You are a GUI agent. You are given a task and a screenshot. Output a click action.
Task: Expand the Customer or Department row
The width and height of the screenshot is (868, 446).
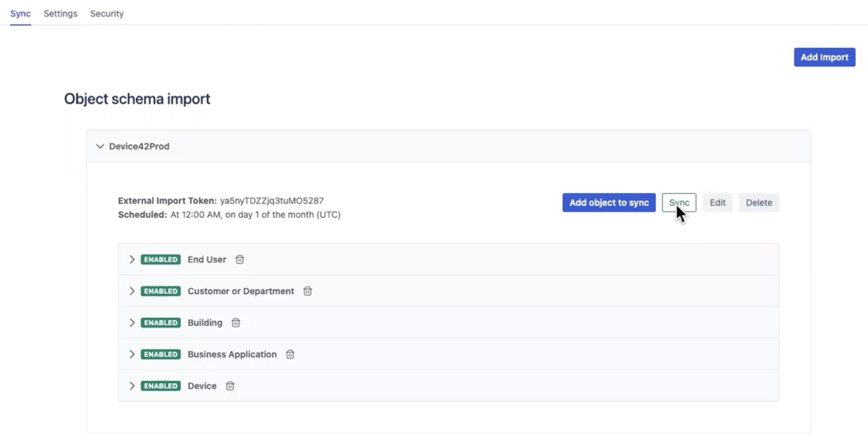(132, 291)
